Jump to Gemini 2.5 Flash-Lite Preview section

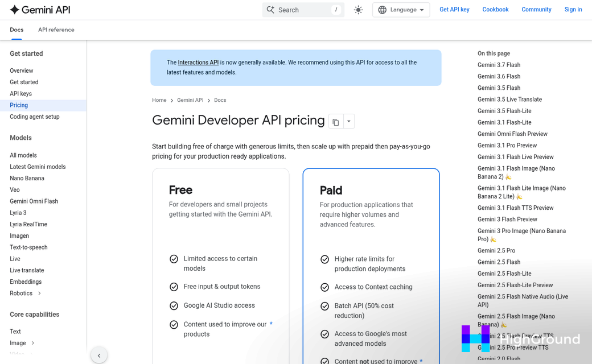[515, 285]
